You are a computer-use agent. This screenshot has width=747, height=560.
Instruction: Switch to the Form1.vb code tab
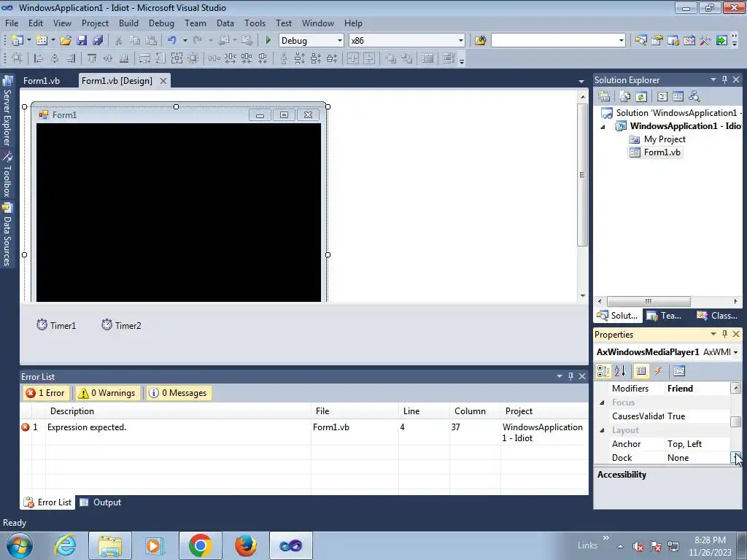[42, 80]
